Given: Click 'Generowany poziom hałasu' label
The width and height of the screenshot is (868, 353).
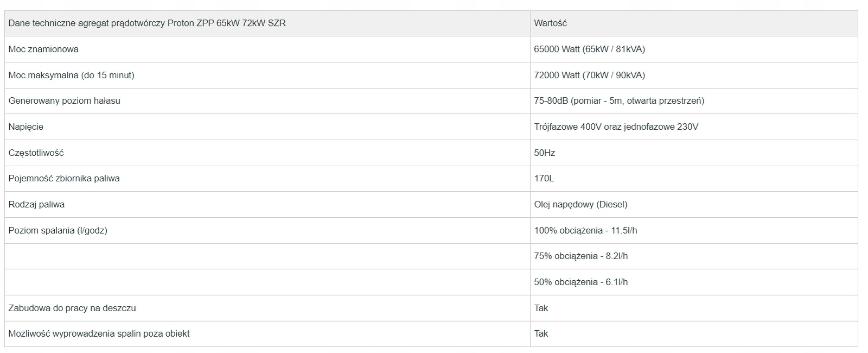Looking at the screenshot, I should [x=64, y=101].
